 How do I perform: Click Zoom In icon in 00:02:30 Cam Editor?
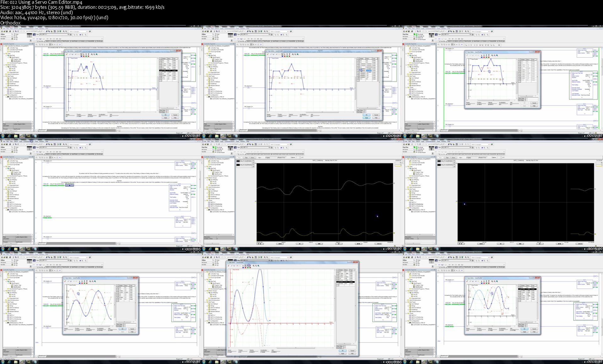92,54
